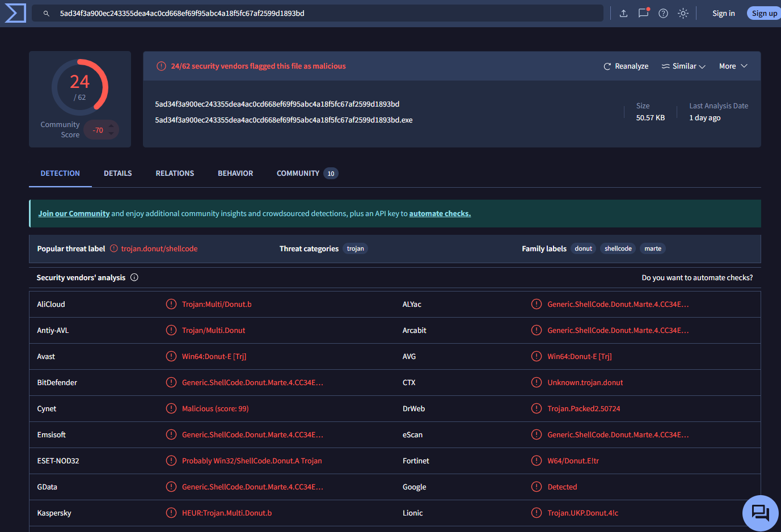The width and height of the screenshot is (781, 532).
Task: Open the chat widget button
Action: (x=760, y=513)
